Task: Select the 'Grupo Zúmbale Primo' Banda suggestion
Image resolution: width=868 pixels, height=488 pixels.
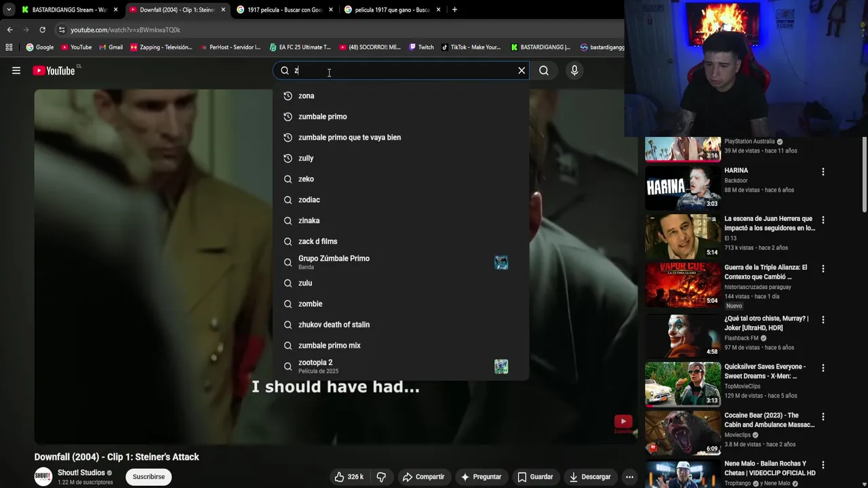Action: 401,262
